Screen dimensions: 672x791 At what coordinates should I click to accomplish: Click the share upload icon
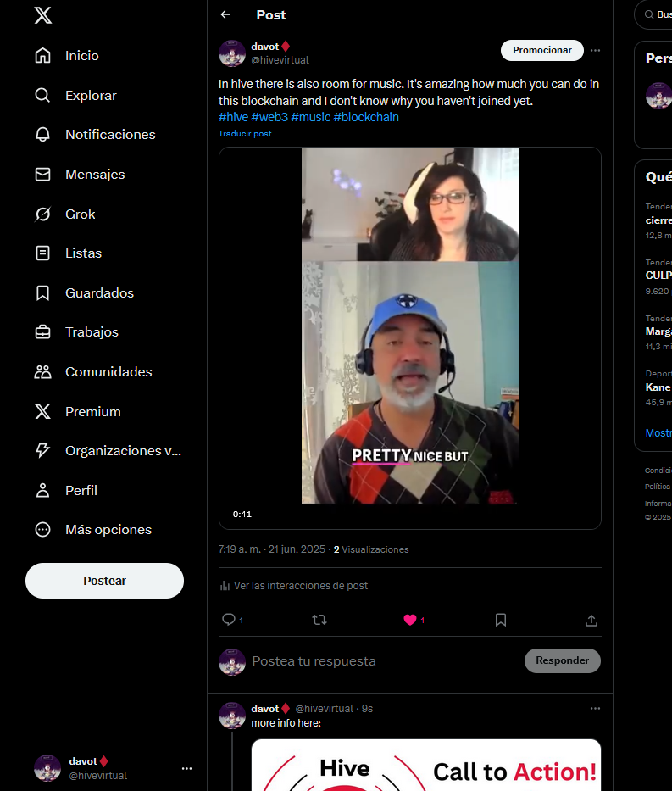591,621
